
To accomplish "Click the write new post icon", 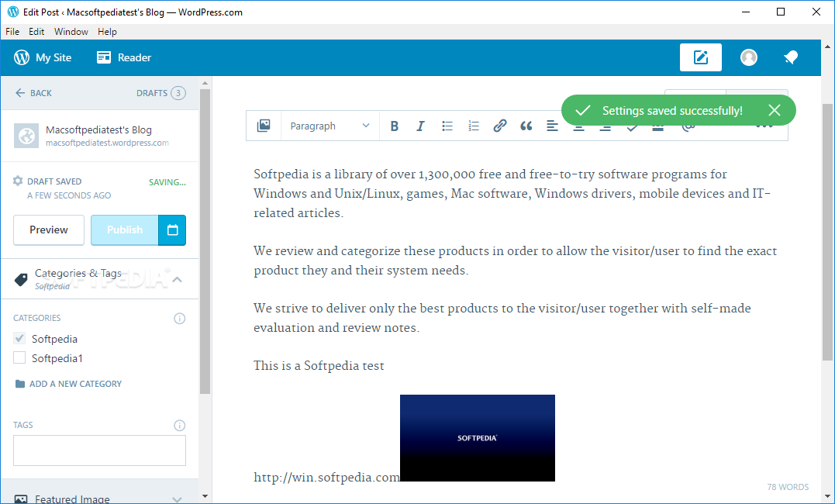I will [x=701, y=57].
